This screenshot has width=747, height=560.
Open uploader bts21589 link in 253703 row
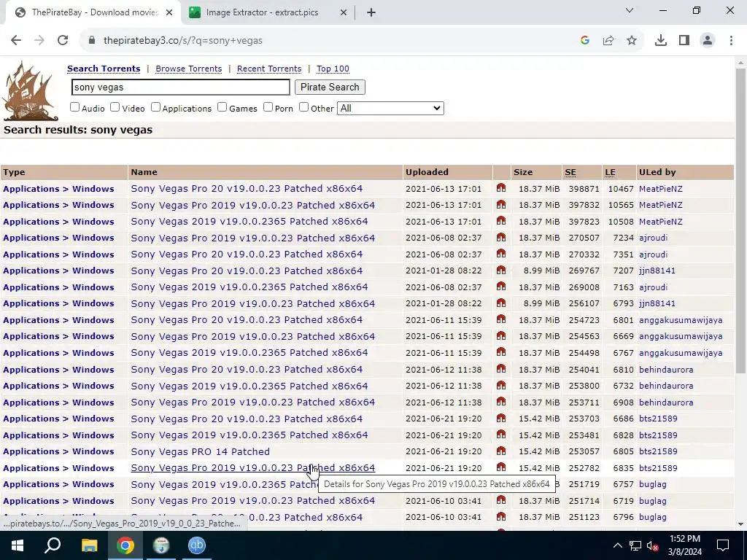point(658,419)
